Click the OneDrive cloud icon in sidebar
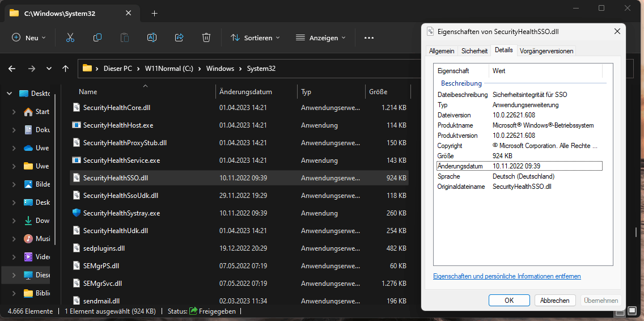644x321 pixels. point(28,148)
